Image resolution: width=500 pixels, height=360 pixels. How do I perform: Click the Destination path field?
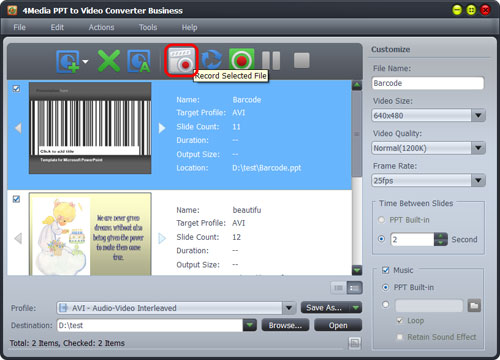150,325
